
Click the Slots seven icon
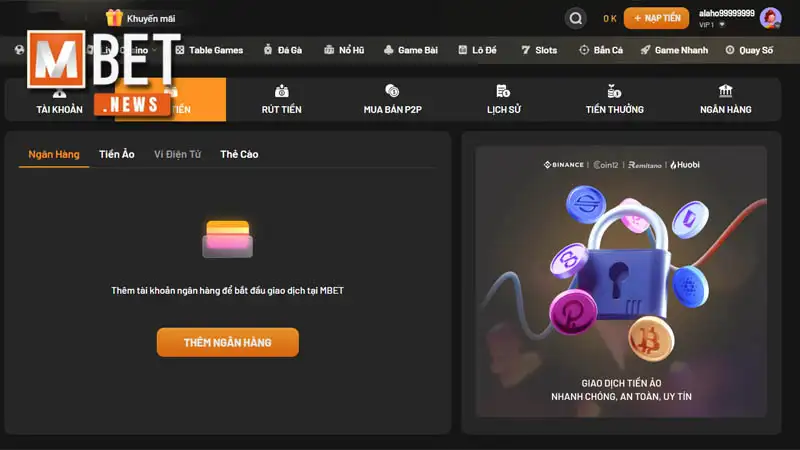click(x=526, y=49)
